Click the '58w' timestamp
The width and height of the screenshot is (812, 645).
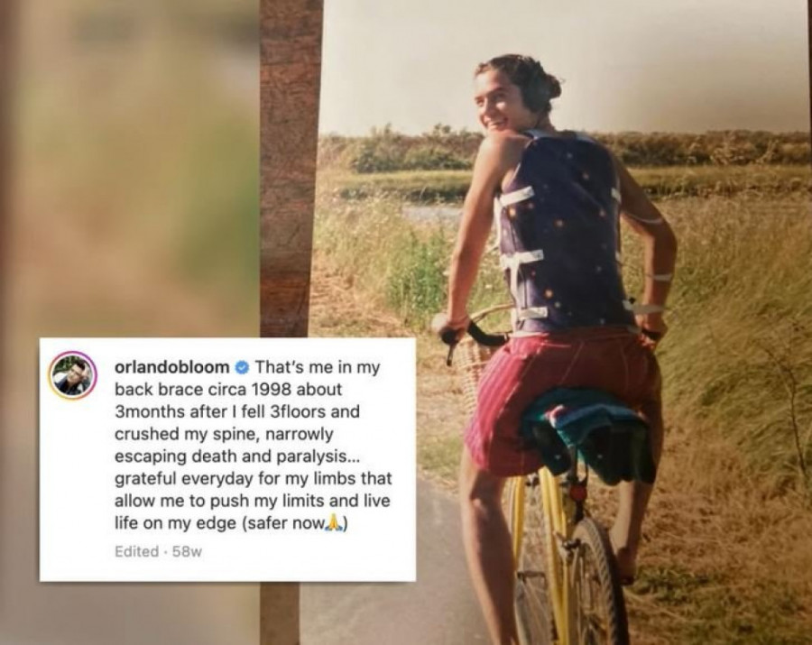(x=187, y=552)
